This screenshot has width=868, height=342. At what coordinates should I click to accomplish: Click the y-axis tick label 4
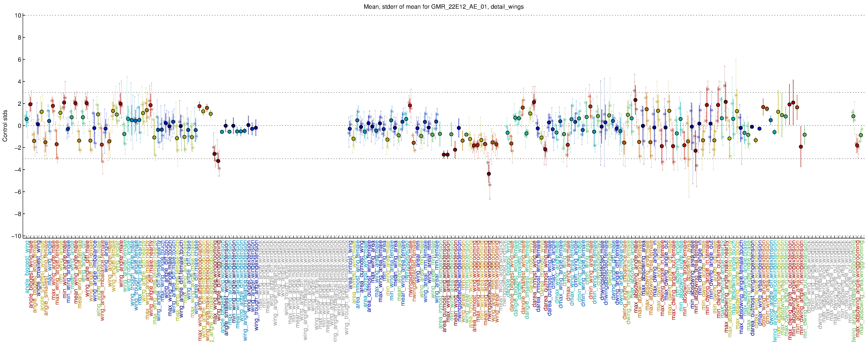tap(19, 81)
